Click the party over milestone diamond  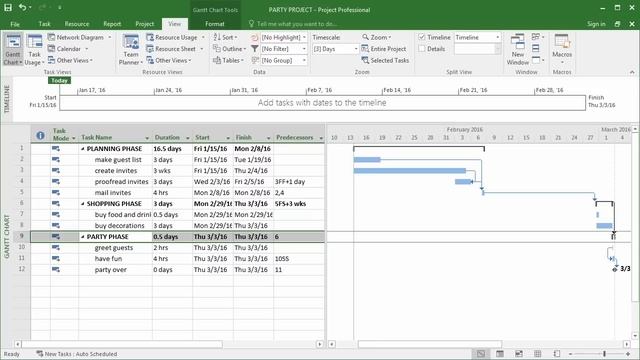(x=615, y=269)
